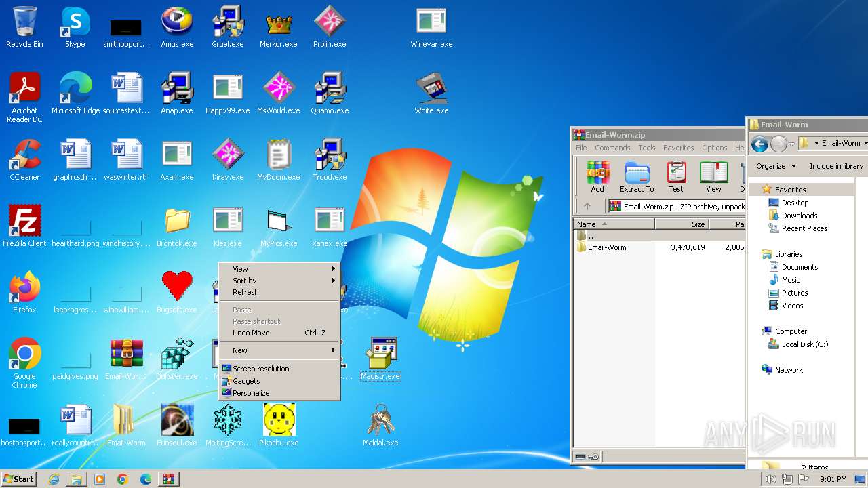Select the MyDoom.exe desktop icon
Screen dimensions: 868x488
point(279,160)
